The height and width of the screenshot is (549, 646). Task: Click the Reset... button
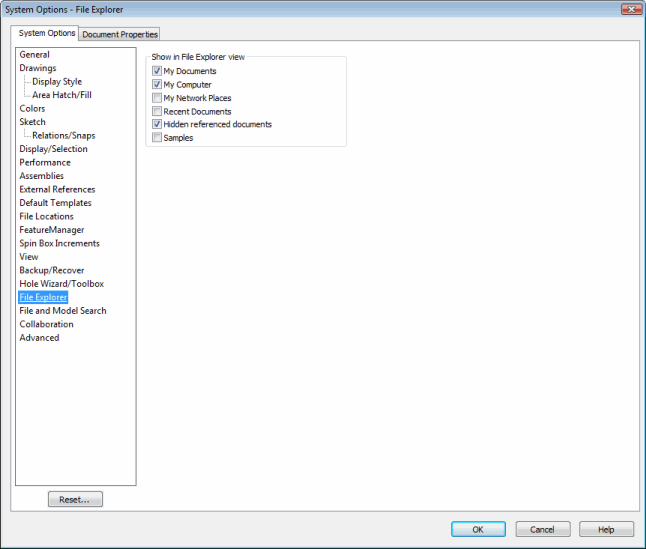tap(75, 499)
